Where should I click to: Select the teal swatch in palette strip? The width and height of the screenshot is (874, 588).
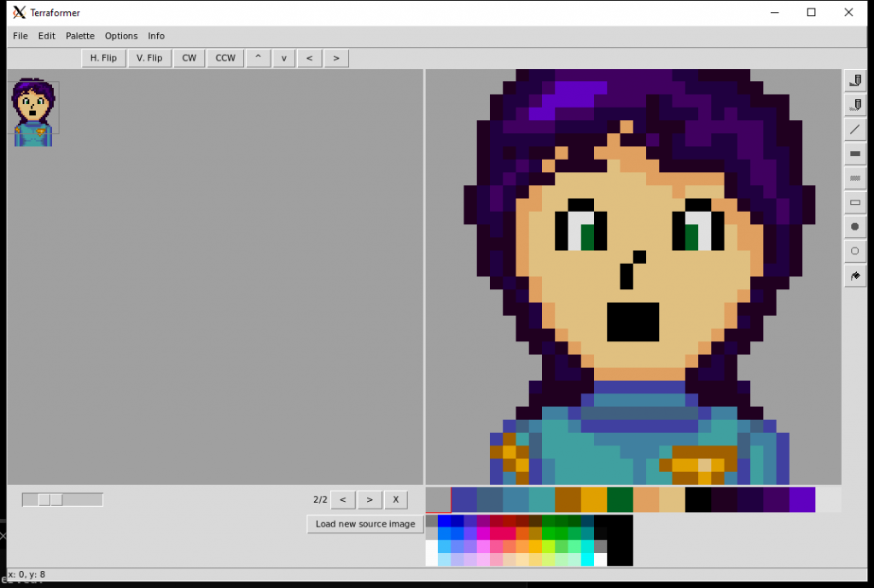pos(542,500)
